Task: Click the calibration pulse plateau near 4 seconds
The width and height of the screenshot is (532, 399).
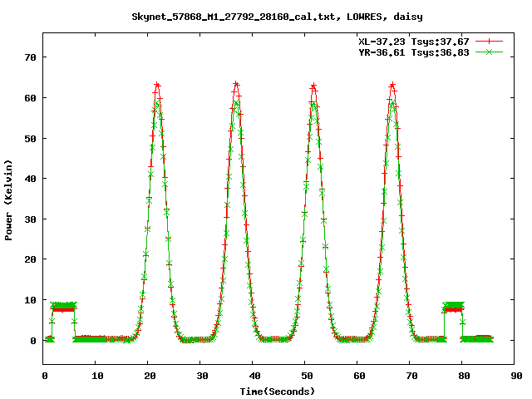Action: (x=63, y=307)
